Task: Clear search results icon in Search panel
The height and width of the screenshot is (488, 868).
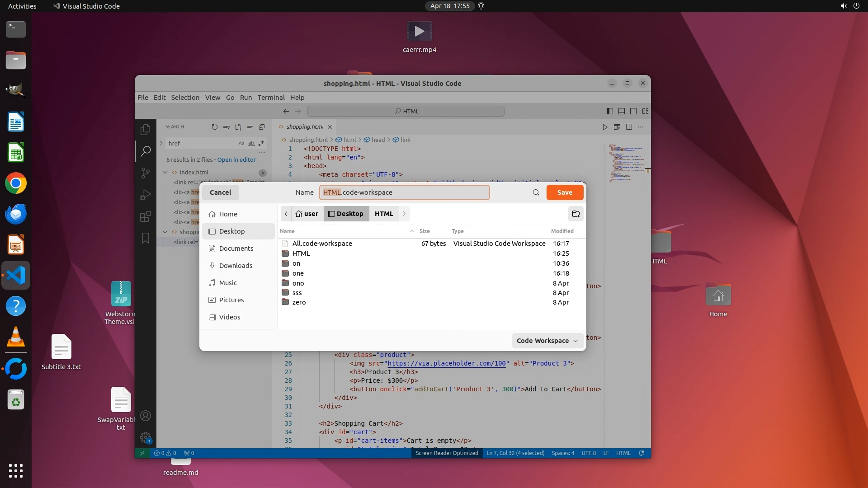Action: click(x=226, y=127)
